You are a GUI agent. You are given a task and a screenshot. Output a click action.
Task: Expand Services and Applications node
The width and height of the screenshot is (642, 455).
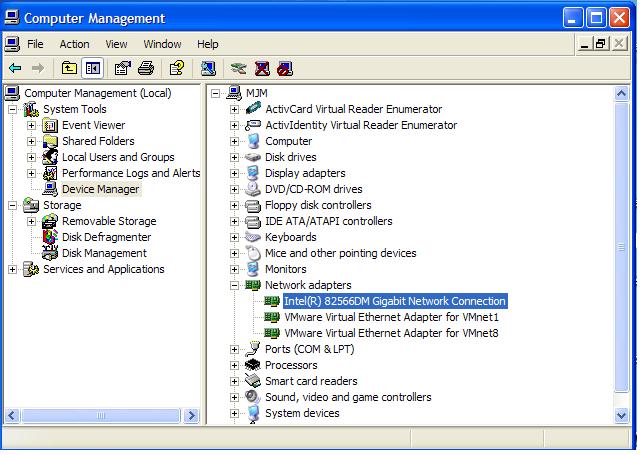(x=13, y=269)
